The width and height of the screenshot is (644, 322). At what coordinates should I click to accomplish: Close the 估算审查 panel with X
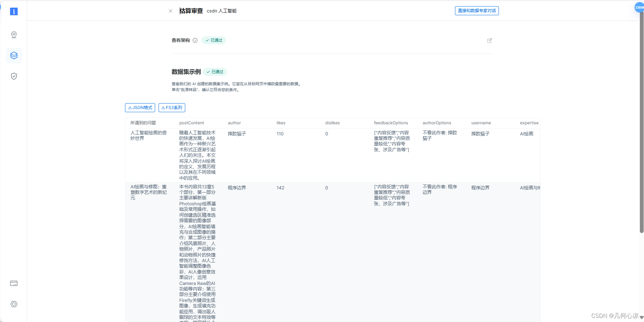point(170,11)
